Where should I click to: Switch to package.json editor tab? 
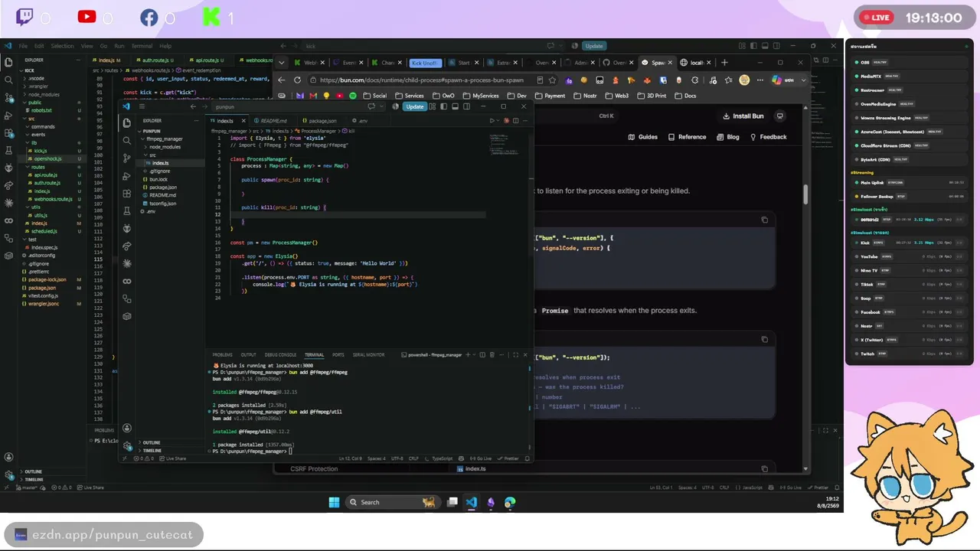(x=322, y=120)
